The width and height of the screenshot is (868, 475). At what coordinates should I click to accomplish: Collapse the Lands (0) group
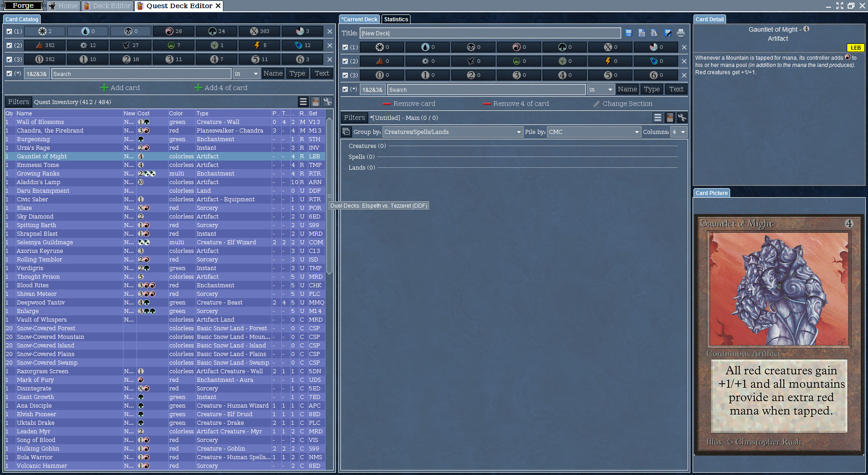pos(362,167)
